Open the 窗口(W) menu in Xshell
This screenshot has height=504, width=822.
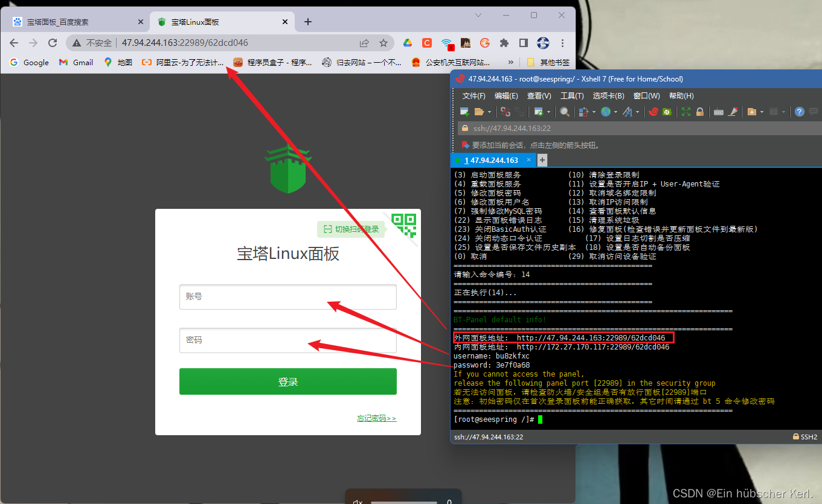(646, 96)
